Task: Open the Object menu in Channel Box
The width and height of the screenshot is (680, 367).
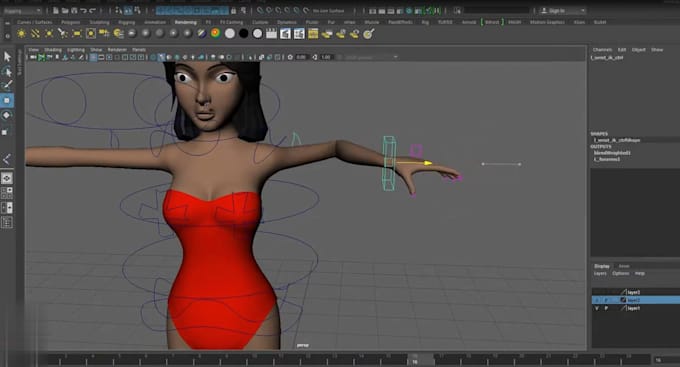Action: point(638,50)
